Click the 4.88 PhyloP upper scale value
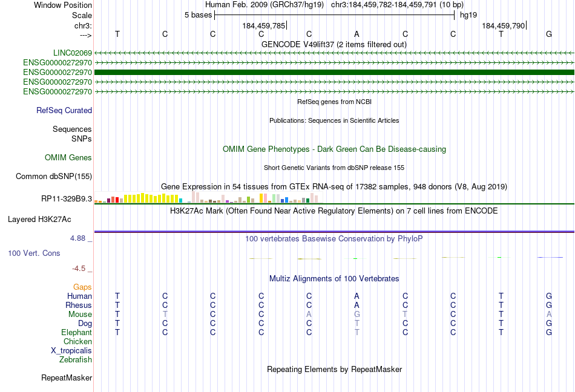 [77, 238]
